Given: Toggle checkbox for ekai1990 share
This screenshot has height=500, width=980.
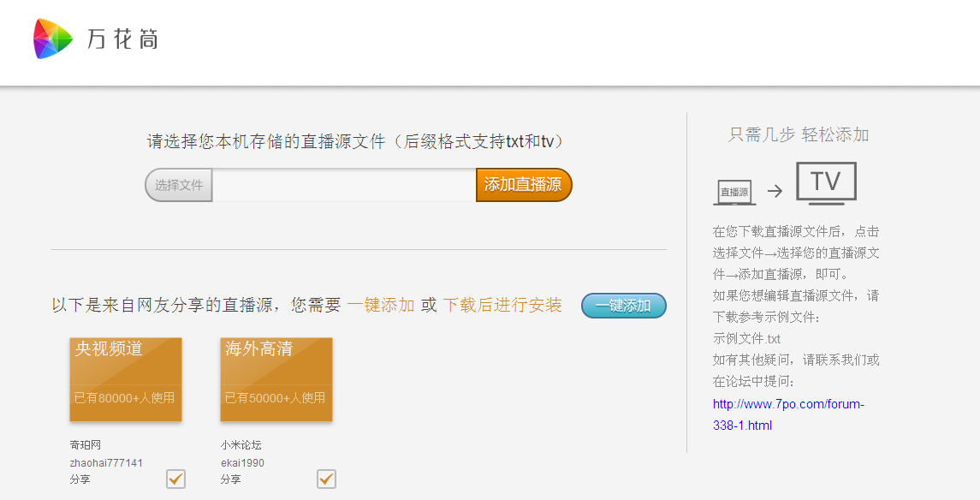Looking at the screenshot, I should pos(326,479).
